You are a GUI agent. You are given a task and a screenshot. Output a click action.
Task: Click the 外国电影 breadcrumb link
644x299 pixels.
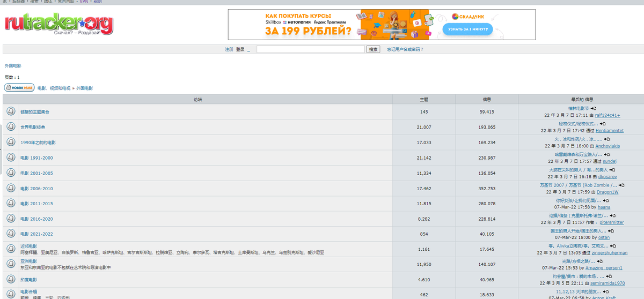point(84,88)
